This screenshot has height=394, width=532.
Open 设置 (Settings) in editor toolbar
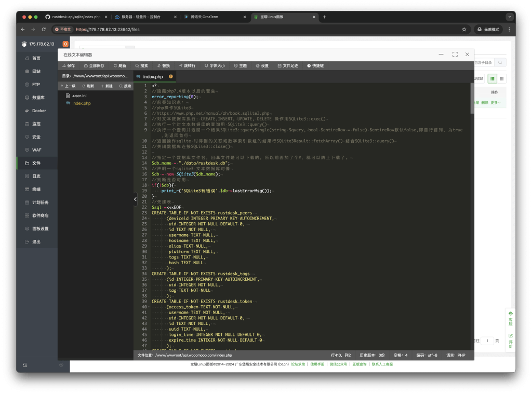(x=262, y=66)
